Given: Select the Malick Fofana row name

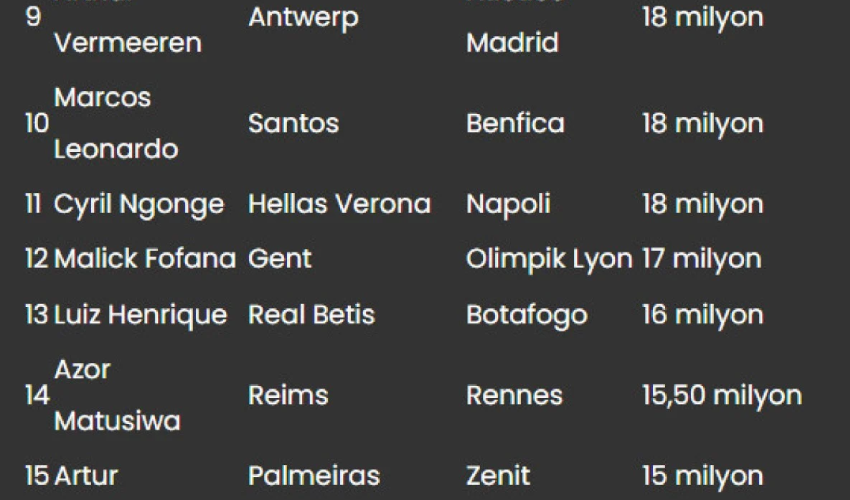Looking at the screenshot, I should tap(144, 259).
